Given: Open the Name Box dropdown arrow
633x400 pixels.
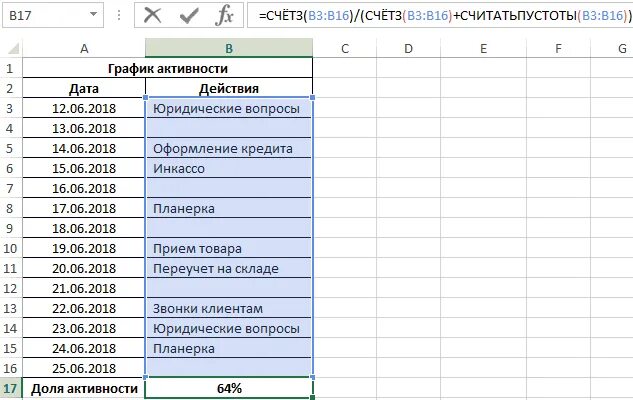Looking at the screenshot, I should coord(93,15).
